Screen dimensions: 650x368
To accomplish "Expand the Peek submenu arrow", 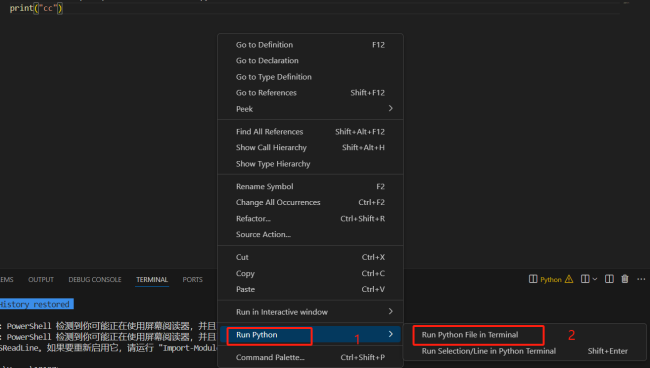I will pos(390,109).
